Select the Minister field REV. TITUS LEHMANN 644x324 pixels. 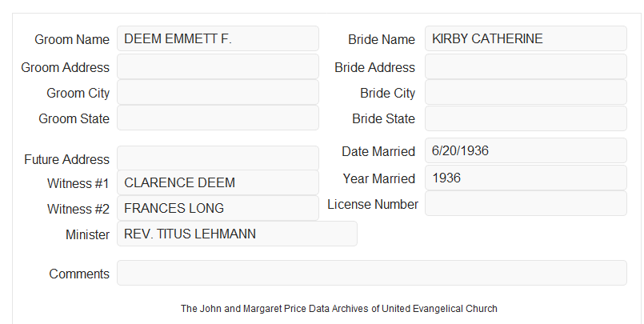point(237,234)
